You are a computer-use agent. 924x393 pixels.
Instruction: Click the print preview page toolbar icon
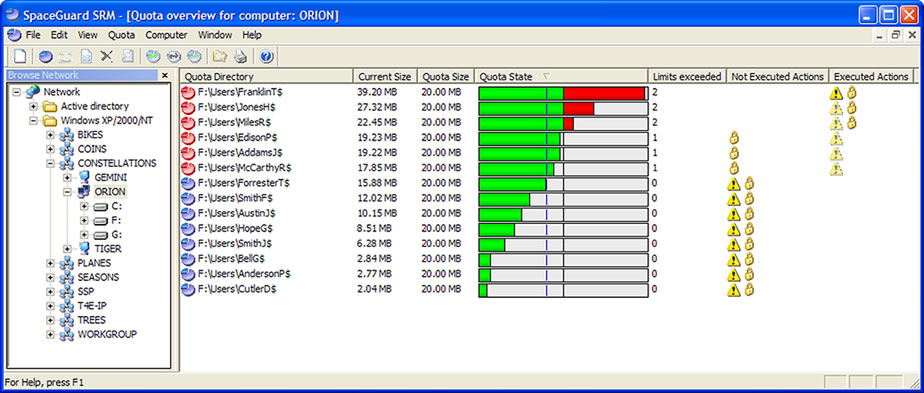(x=127, y=57)
